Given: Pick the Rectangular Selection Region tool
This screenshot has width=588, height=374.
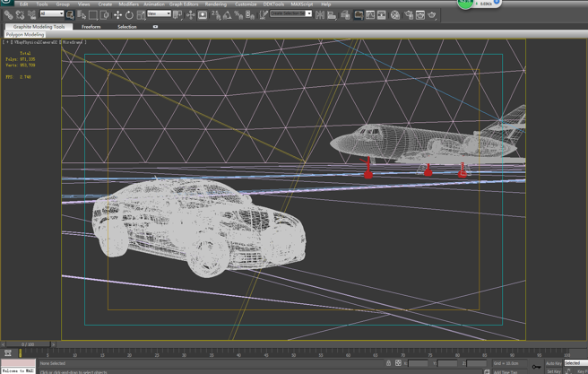Looking at the screenshot, I should click(x=93, y=14).
